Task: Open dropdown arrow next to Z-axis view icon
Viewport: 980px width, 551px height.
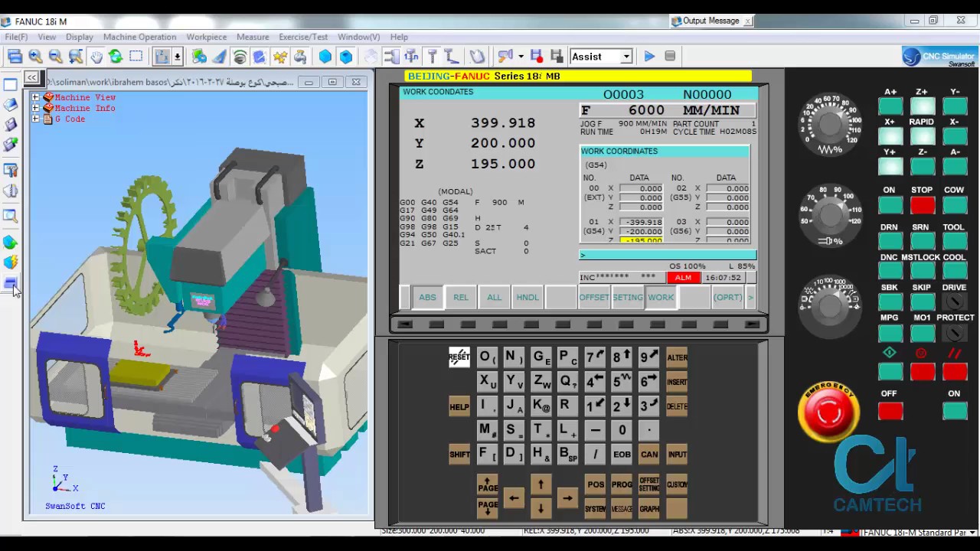Action: 178,57
